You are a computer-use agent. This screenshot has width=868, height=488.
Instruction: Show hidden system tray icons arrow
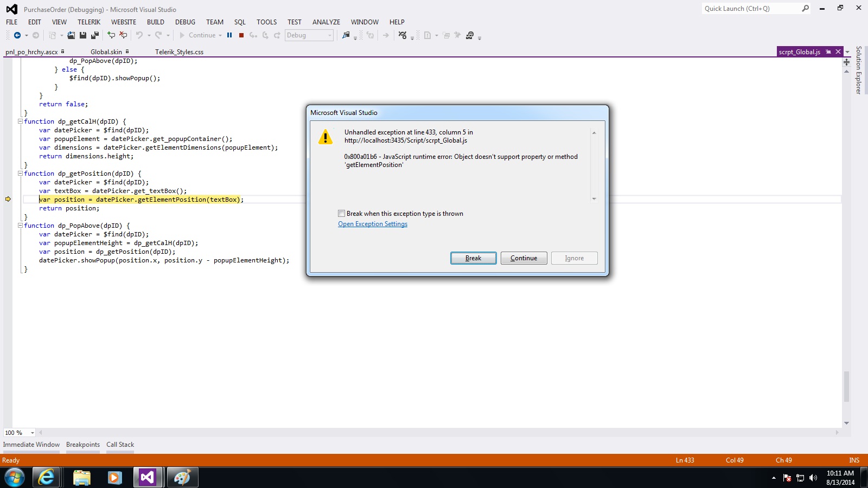coord(774,478)
